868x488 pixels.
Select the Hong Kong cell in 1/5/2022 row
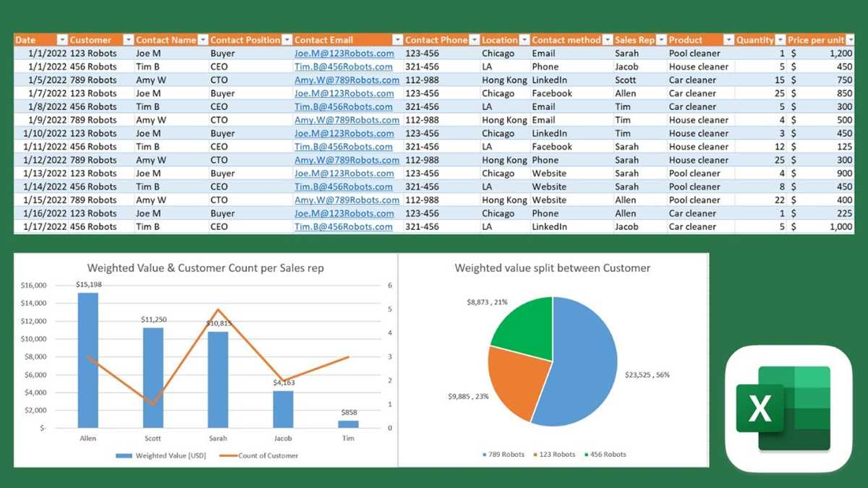[x=505, y=80]
